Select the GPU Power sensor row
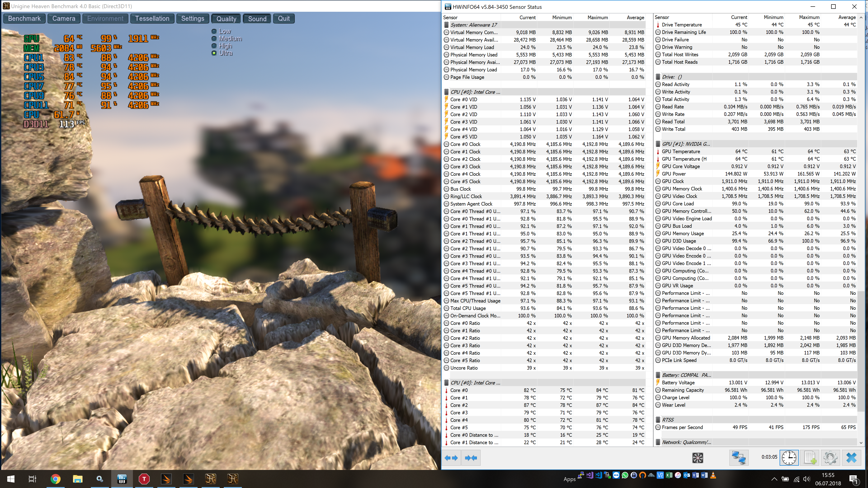Viewport: 868px width, 488px height. (x=756, y=174)
